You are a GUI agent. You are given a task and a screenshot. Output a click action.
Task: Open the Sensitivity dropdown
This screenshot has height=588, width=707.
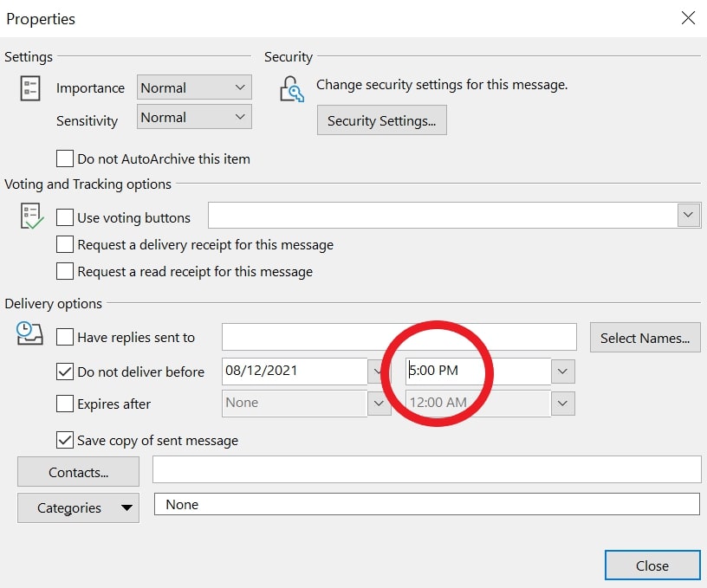pyautogui.click(x=194, y=117)
